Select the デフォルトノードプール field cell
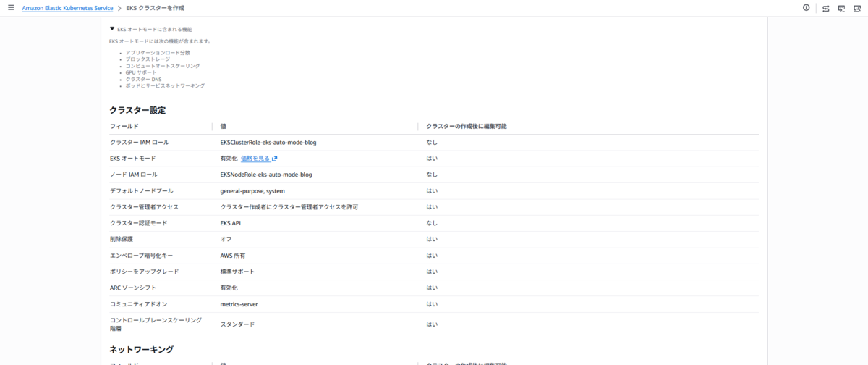This screenshot has height=365, width=868. pos(141,190)
